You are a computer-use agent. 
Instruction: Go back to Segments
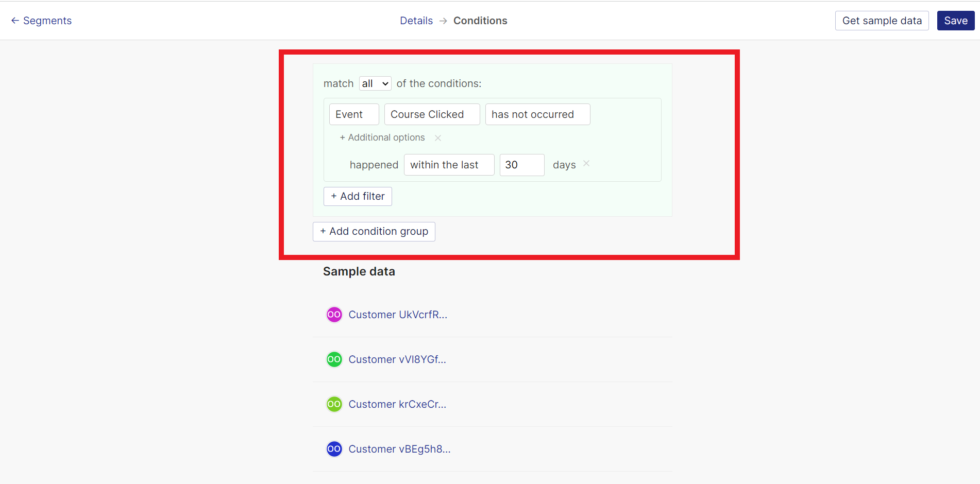pos(41,21)
